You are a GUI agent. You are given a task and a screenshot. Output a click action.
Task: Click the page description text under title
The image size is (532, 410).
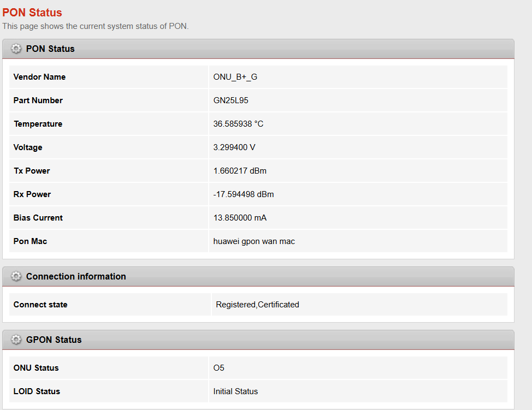pos(96,26)
